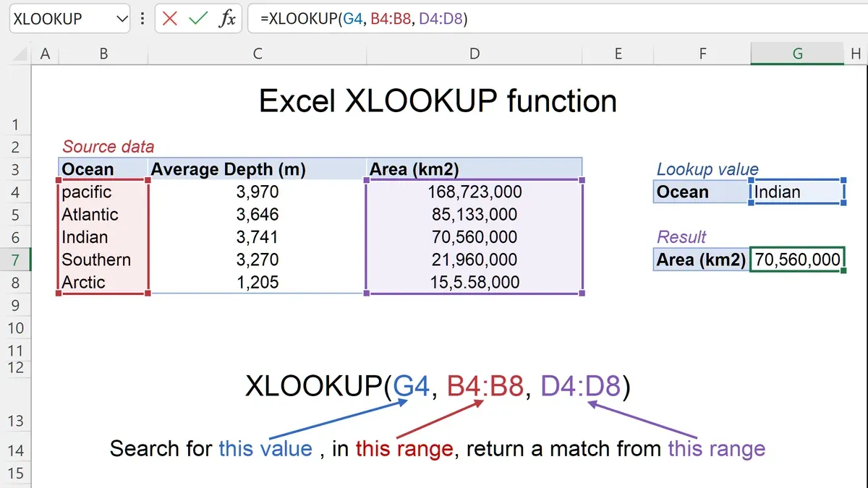Select row 4 header
Viewport: 868px width, 488px height.
pyautogui.click(x=15, y=192)
